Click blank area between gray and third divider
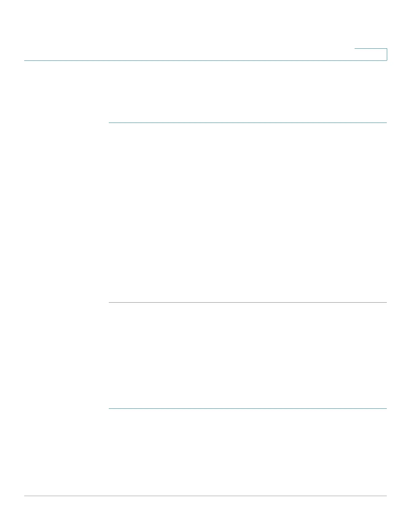 (x=248, y=356)
